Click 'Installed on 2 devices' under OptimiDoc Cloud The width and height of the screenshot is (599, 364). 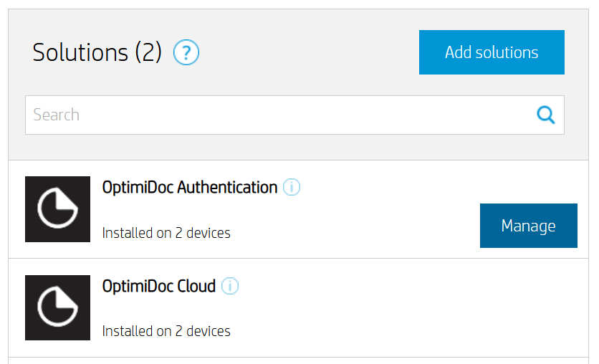tap(166, 331)
